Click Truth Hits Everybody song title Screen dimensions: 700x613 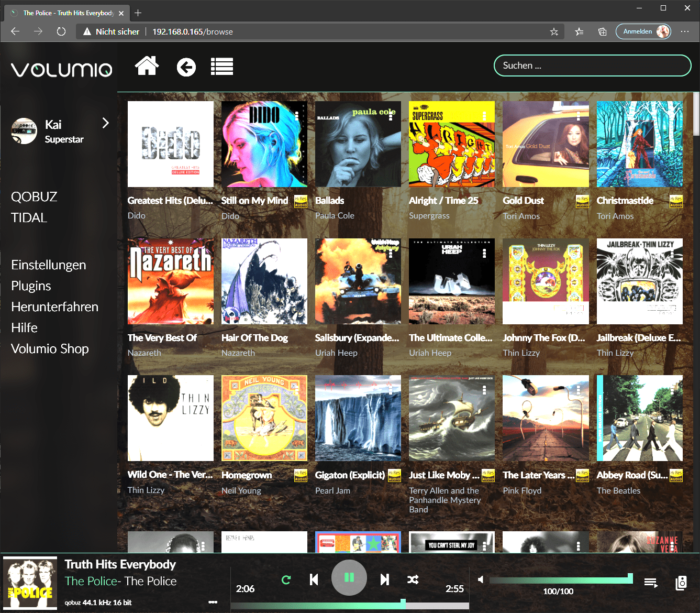coord(120,564)
